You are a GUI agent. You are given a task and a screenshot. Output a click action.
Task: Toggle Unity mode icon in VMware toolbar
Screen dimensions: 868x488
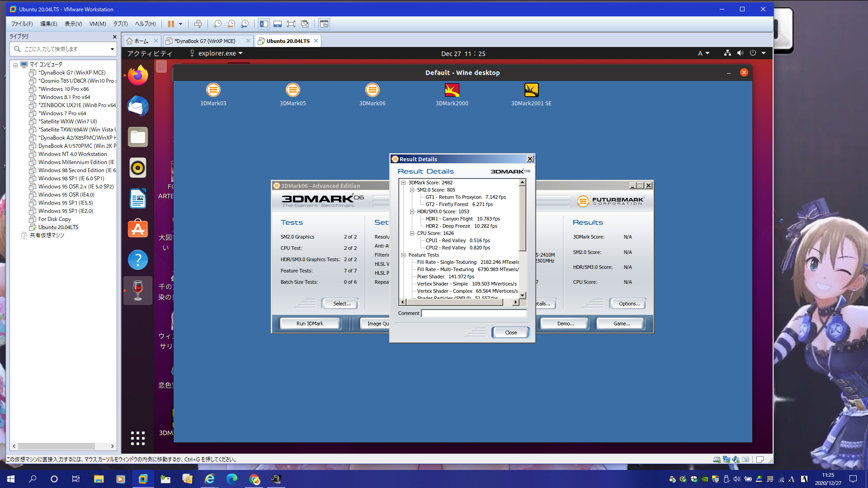[305, 24]
